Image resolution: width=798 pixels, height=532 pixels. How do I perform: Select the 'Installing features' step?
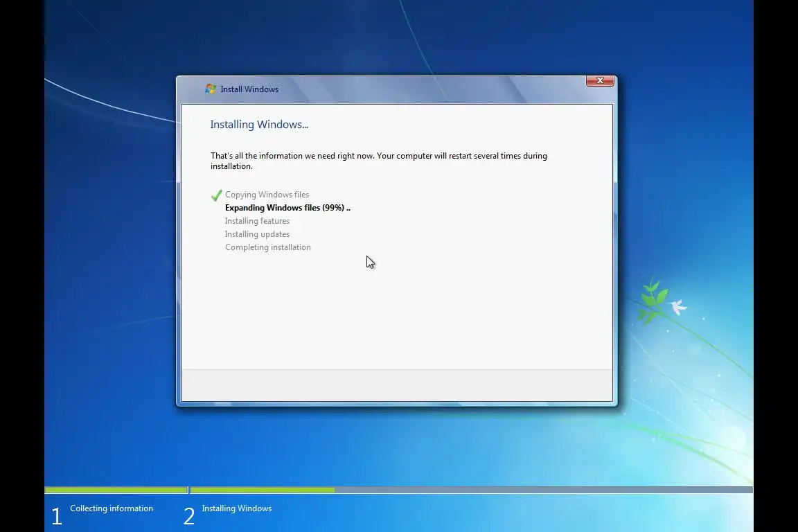pyautogui.click(x=257, y=221)
